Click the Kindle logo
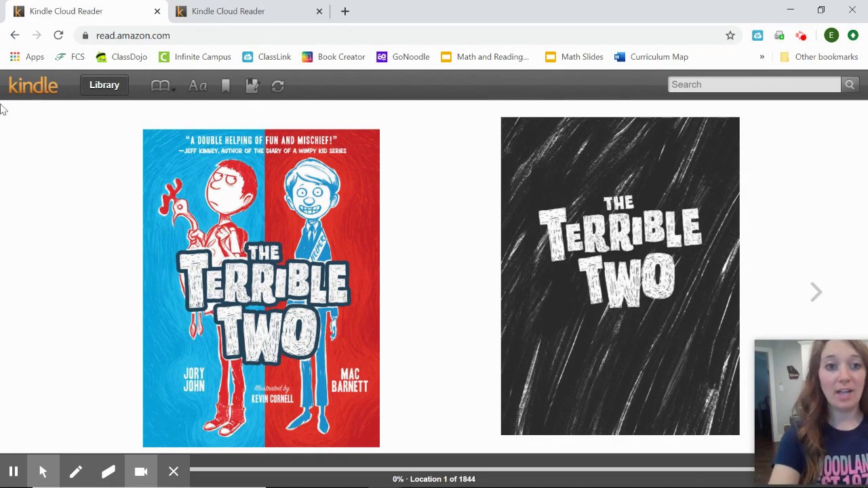 tap(33, 85)
